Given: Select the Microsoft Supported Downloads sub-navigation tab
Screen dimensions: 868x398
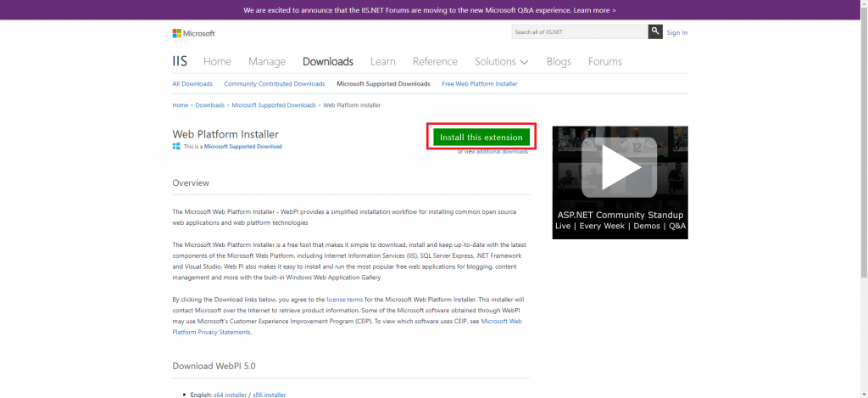Looking at the screenshot, I should pyautogui.click(x=383, y=84).
